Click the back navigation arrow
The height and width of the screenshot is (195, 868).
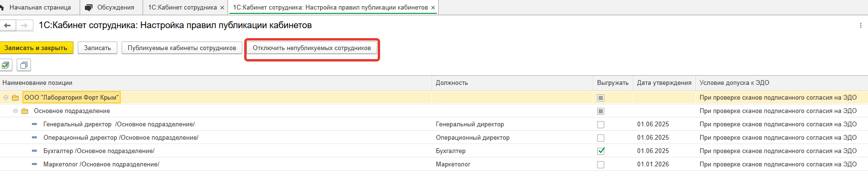click(x=8, y=25)
